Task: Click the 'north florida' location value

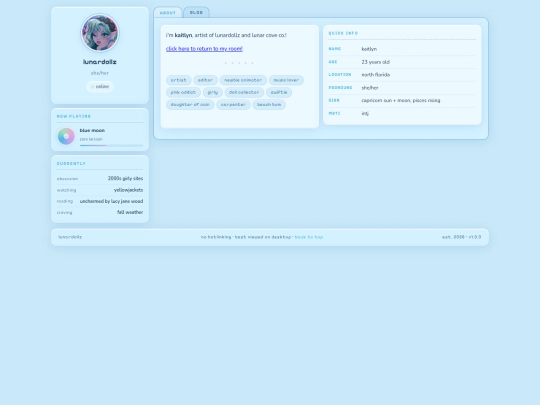Action: pos(376,75)
